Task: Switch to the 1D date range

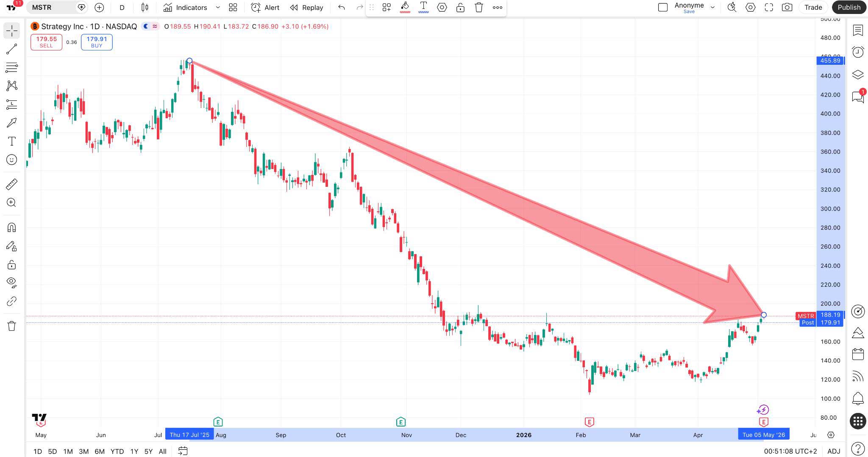Action: point(38,451)
